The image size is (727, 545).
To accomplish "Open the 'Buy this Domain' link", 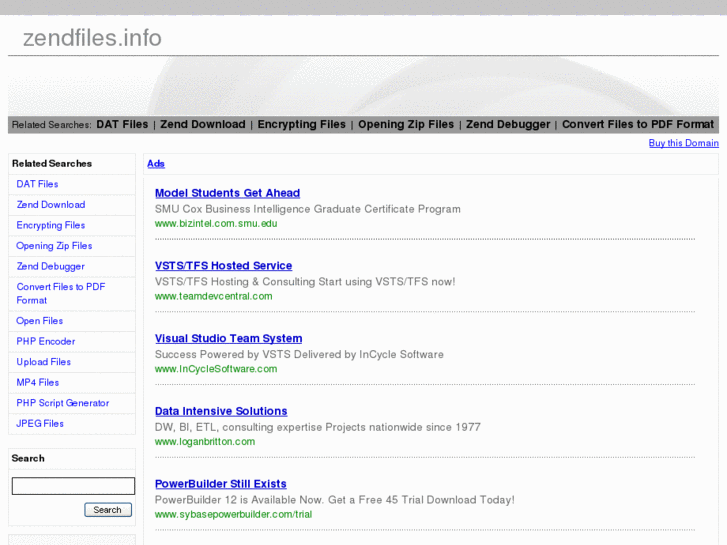I will pyautogui.click(x=683, y=143).
